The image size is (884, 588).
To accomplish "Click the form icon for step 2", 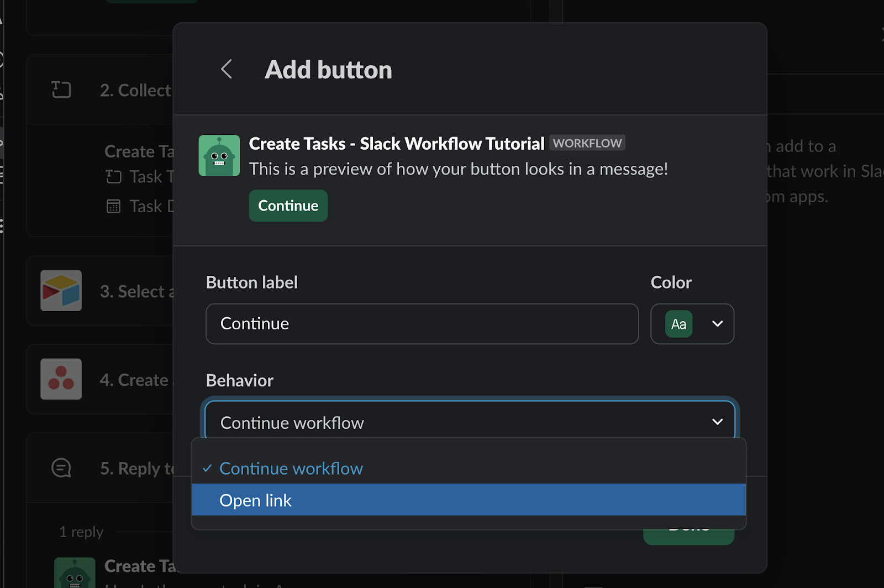I will pos(61,90).
